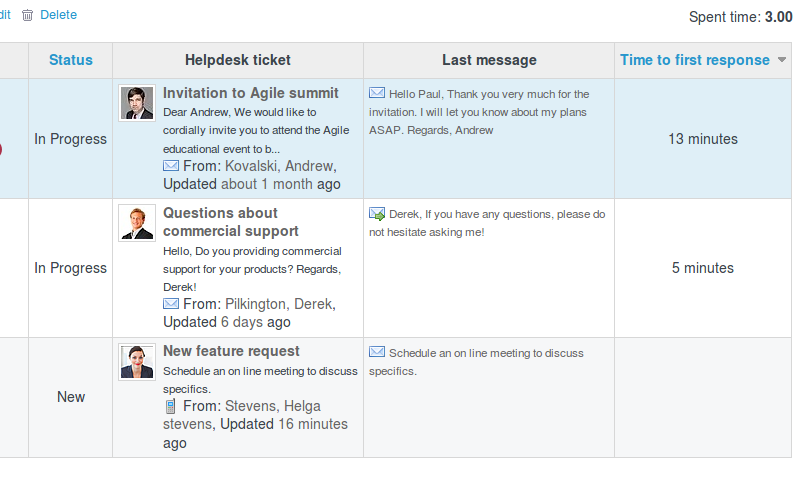Click the trash can icon beside Delete
The image size is (800, 500).
pyautogui.click(x=28, y=15)
